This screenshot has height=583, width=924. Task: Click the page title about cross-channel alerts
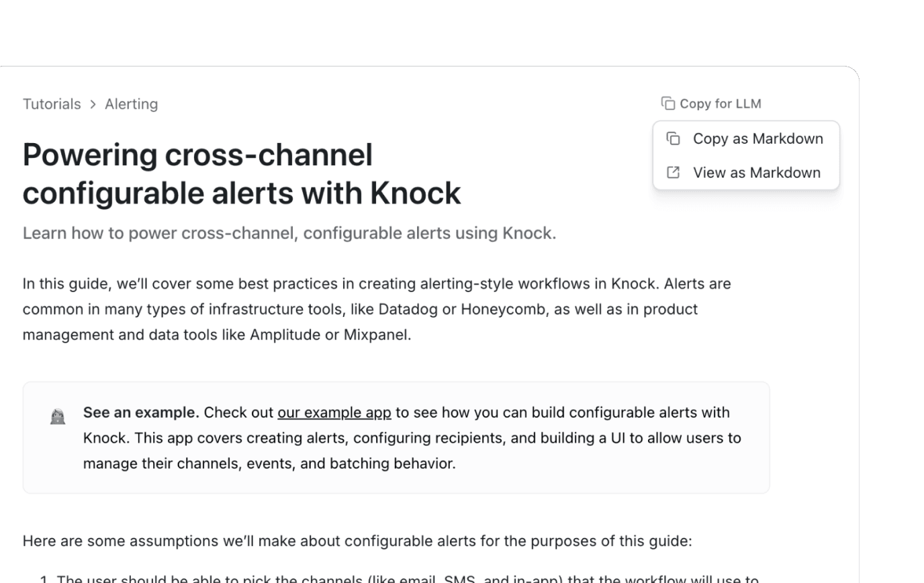242,173
